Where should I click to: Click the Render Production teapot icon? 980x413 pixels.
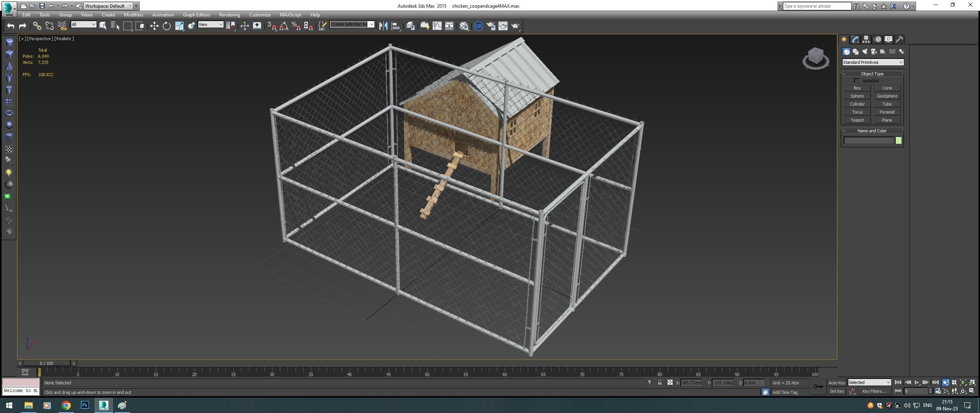coord(515,26)
